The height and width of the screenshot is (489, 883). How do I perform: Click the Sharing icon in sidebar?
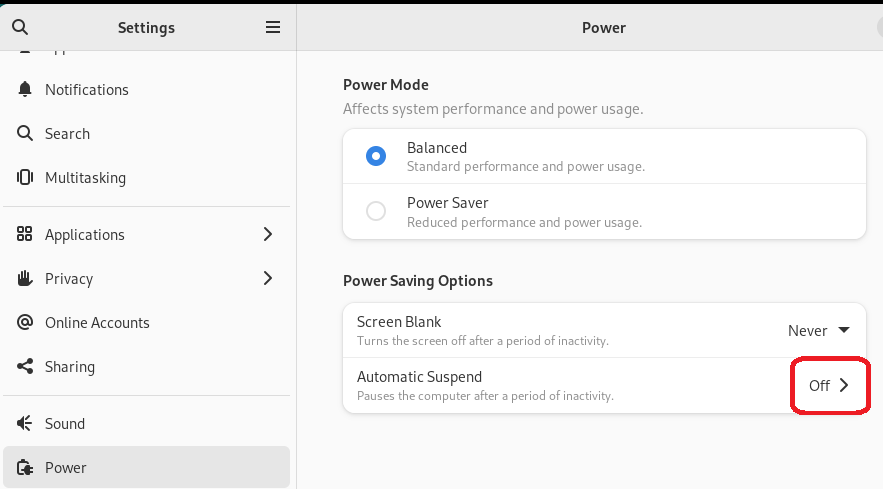click(x=25, y=367)
